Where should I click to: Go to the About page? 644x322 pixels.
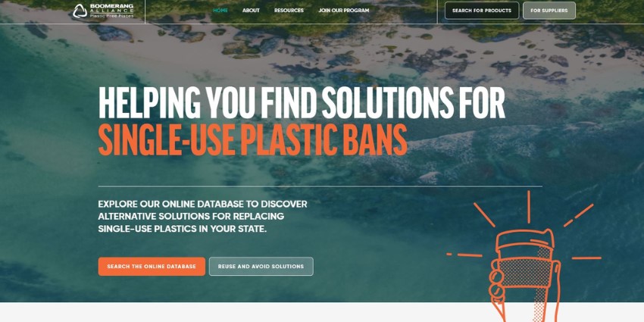coord(251,11)
